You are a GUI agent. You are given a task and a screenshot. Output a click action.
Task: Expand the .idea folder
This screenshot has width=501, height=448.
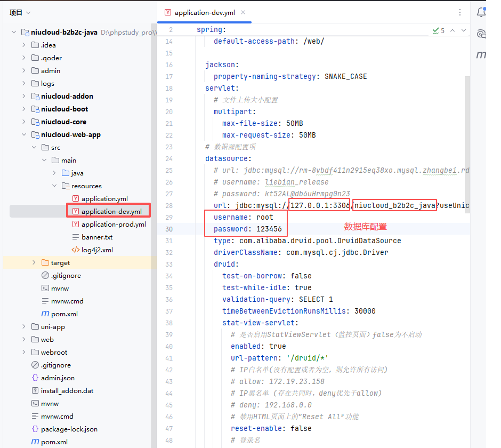pos(24,45)
